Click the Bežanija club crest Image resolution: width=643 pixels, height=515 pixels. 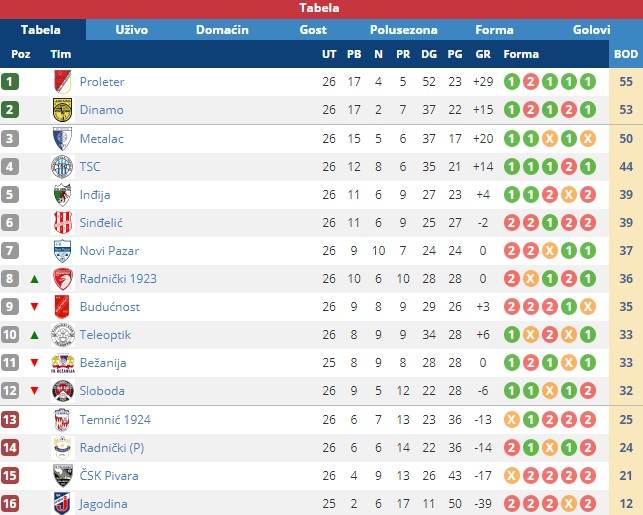point(63,363)
